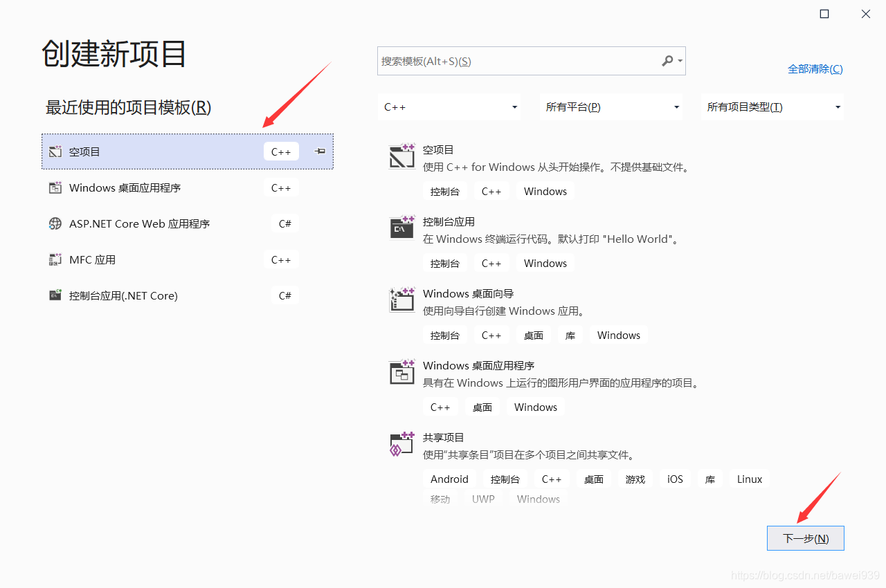The height and width of the screenshot is (588, 886).
Task: Open the search history dropdown arrow
Action: (x=680, y=61)
